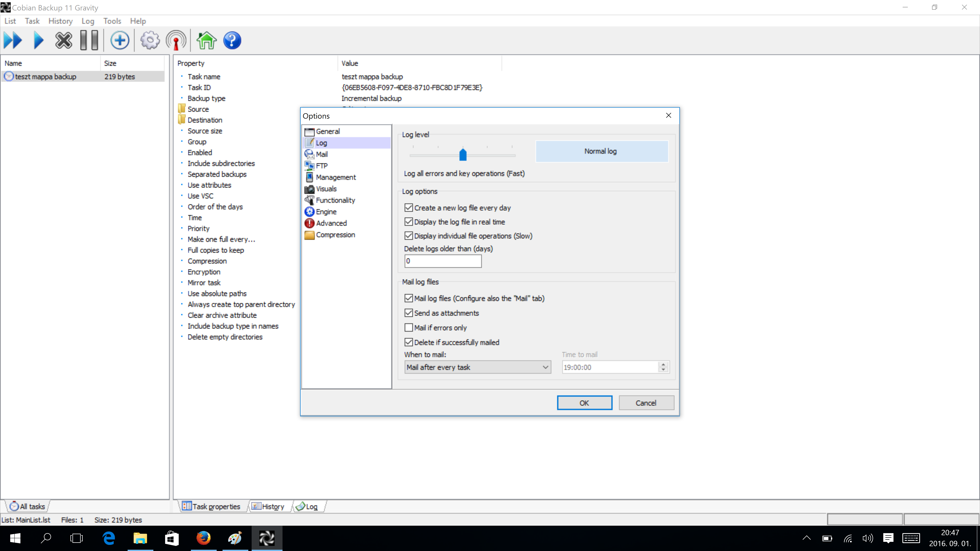Add a new task with the plus icon
The image size is (980, 551).
120,40
